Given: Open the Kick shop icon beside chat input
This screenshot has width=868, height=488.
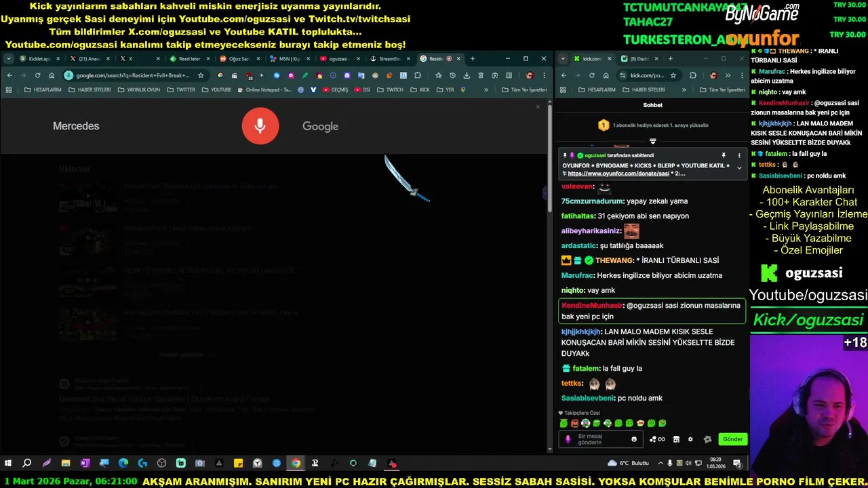Looking at the screenshot, I should [x=676, y=439].
